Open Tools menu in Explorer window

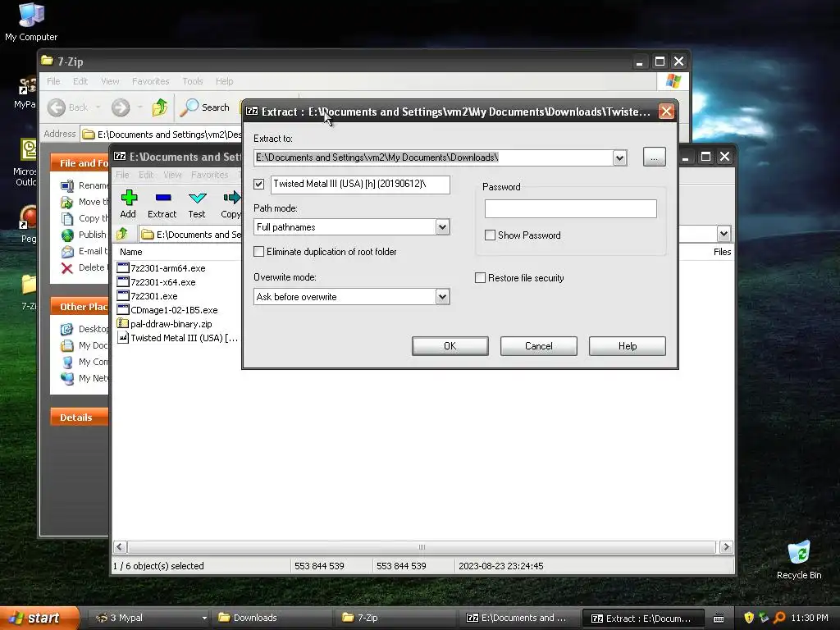pos(192,81)
